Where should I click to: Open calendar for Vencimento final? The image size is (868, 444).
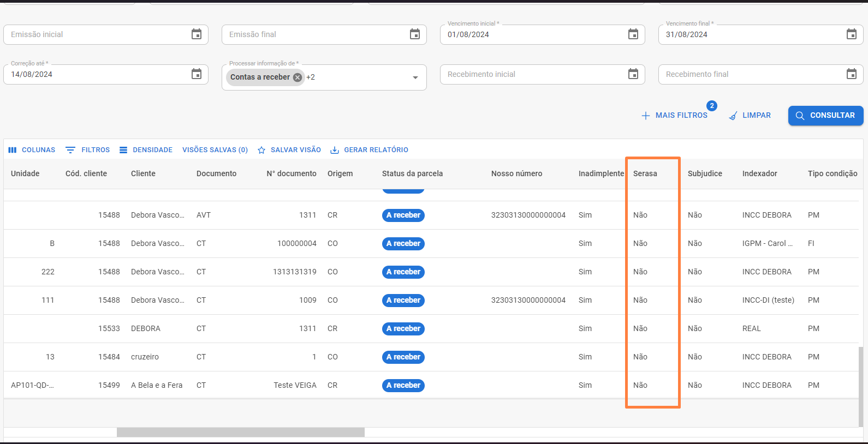pyautogui.click(x=852, y=34)
